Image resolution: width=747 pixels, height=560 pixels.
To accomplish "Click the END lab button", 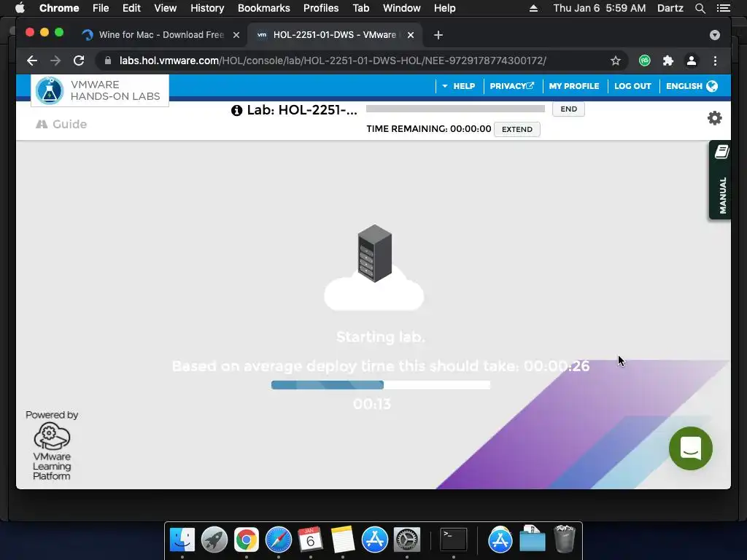I will [x=568, y=109].
